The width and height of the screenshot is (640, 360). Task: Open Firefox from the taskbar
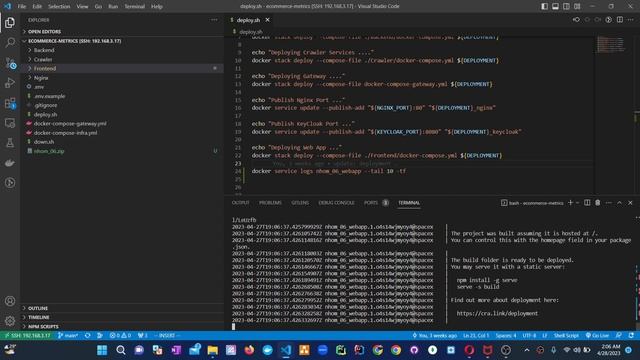(x=249, y=350)
